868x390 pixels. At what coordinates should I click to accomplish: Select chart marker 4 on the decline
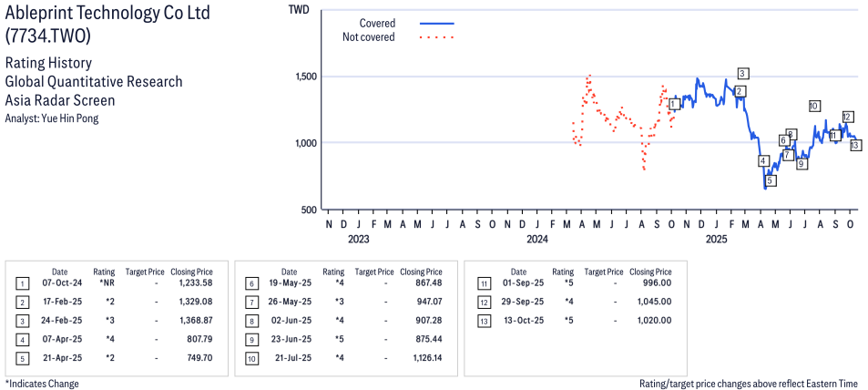763,161
